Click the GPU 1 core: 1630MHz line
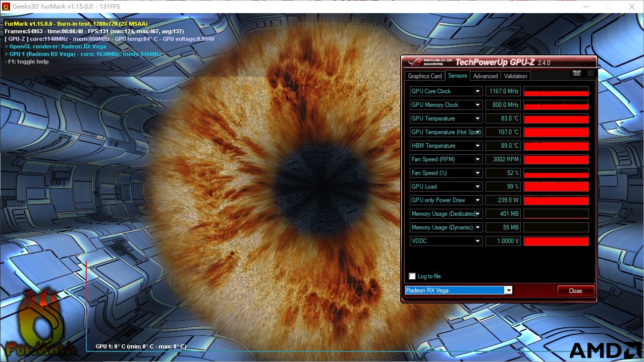 83,54
